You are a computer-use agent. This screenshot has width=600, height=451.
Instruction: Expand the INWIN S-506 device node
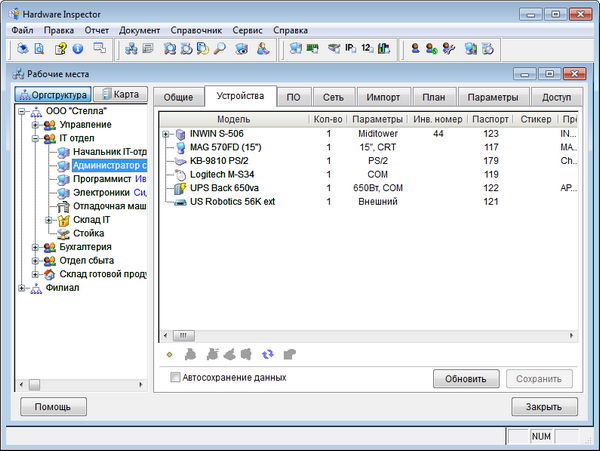(x=166, y=133)
